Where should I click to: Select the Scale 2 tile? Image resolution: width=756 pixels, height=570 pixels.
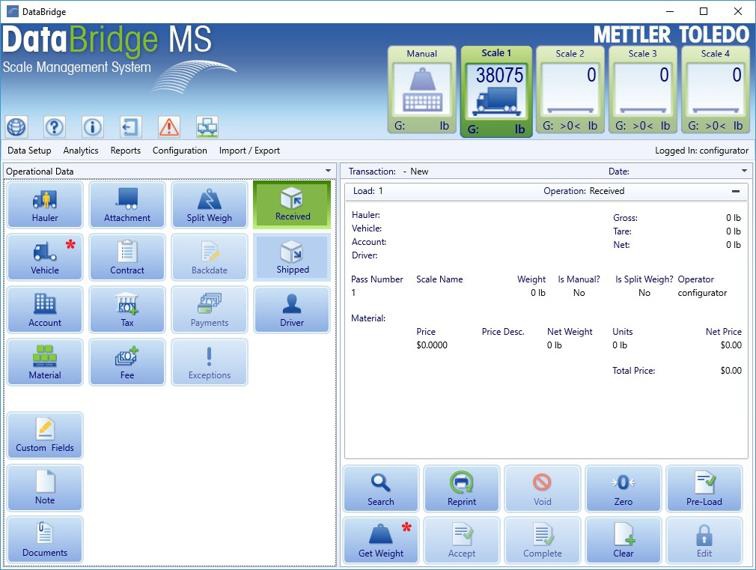click(x=570, y=90)
